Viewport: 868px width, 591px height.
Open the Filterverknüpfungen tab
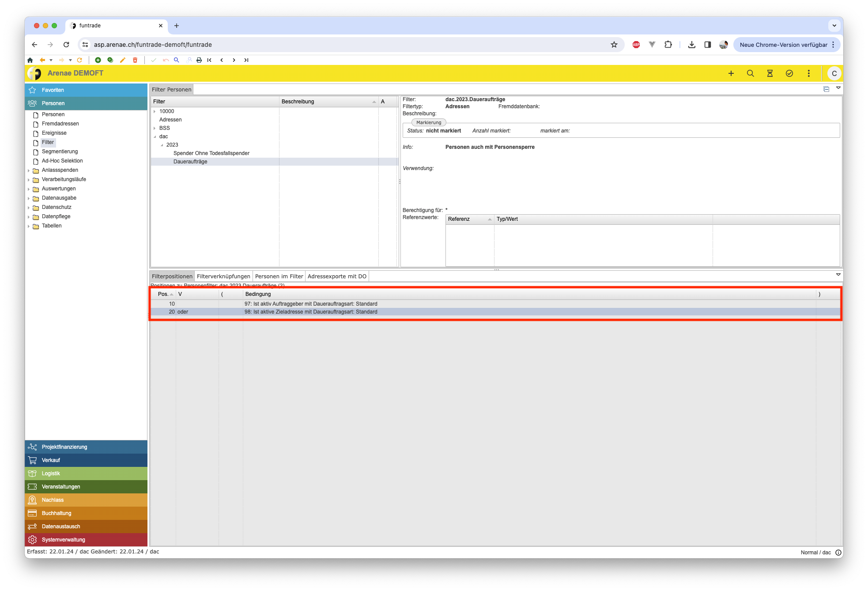pyautogui.click(x=223, y=277)
